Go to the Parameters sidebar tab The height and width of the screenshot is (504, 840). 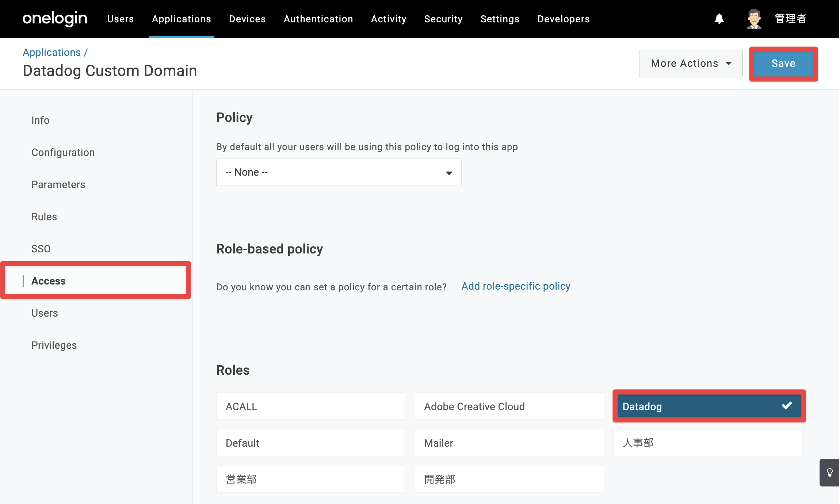tap(58, 184)
